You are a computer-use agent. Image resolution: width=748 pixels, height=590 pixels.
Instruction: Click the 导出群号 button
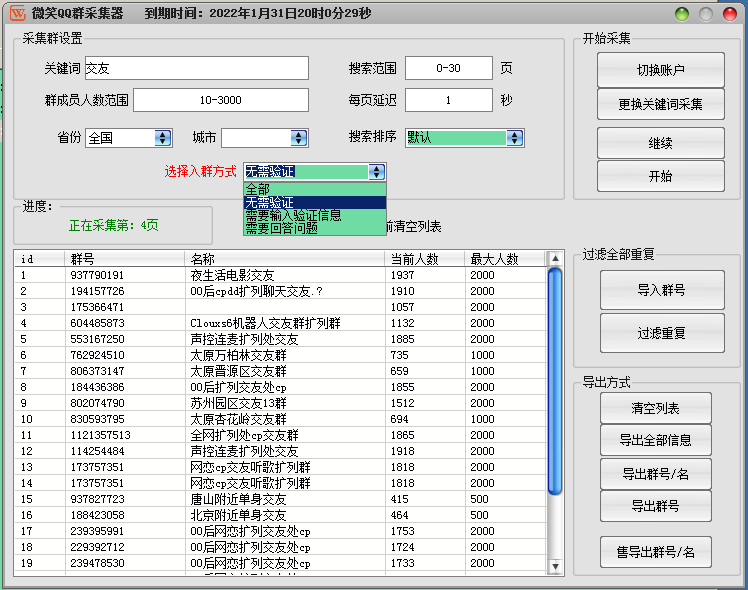pyautogui.click(x=655, y=506)
